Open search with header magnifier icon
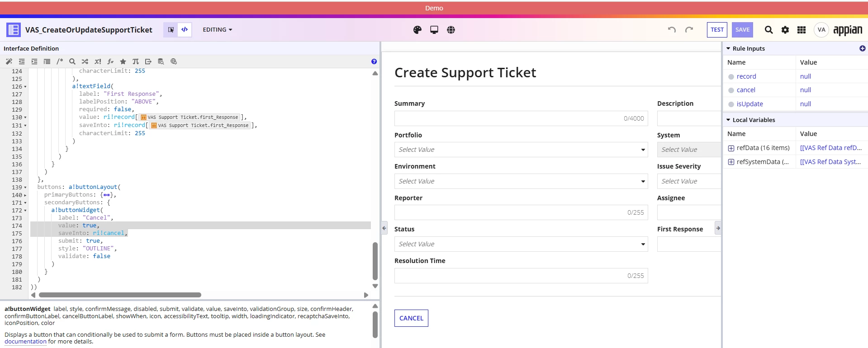Viewport: 868px width, 348px height. click(768, 30)
